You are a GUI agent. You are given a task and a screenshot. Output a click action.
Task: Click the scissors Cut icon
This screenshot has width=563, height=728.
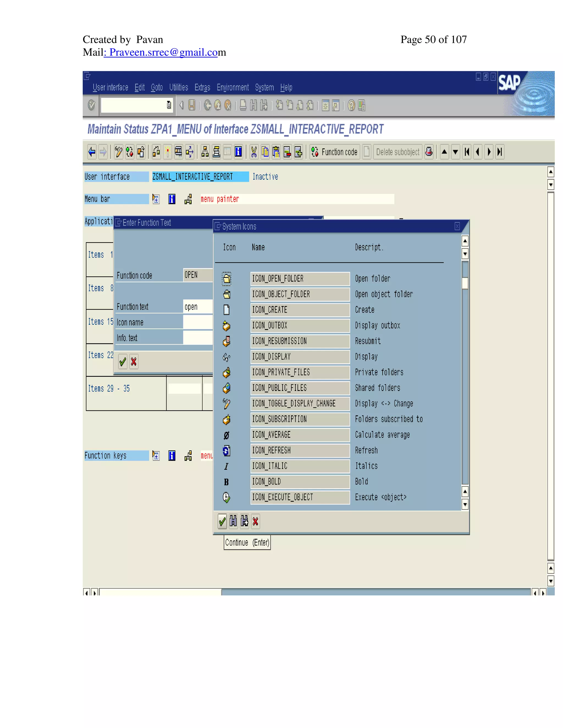254,152
